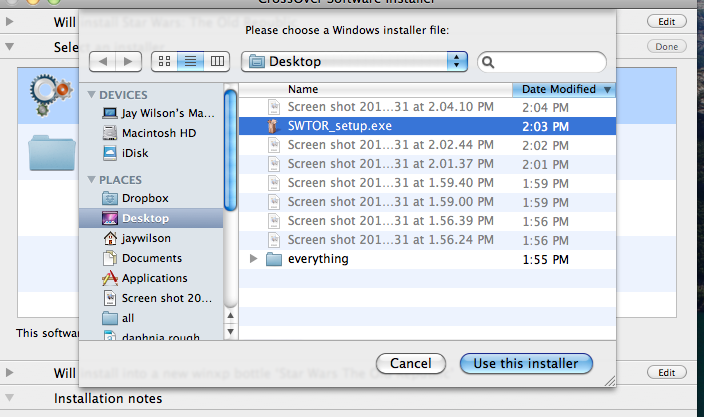This screenshot has height=417, width=704.
Task: Collapse the DEVICES section
Action: 92,95
